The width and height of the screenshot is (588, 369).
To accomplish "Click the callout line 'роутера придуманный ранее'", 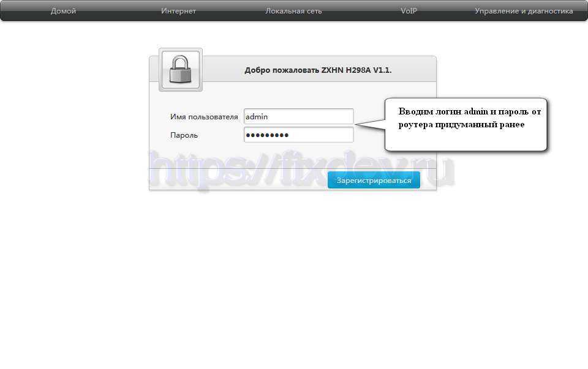I will click(461, 124).
